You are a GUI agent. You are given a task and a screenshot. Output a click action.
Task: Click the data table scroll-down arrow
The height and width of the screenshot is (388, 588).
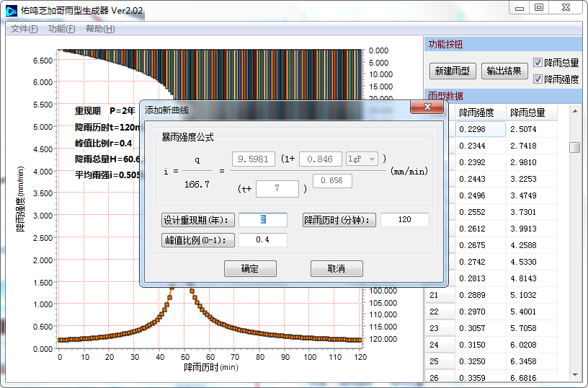click(574, 375)
